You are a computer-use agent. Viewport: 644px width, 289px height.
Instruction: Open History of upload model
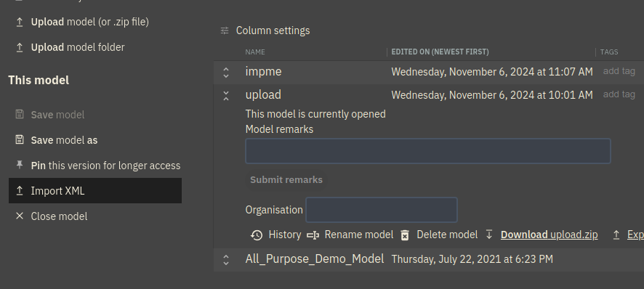click(285, 235)
